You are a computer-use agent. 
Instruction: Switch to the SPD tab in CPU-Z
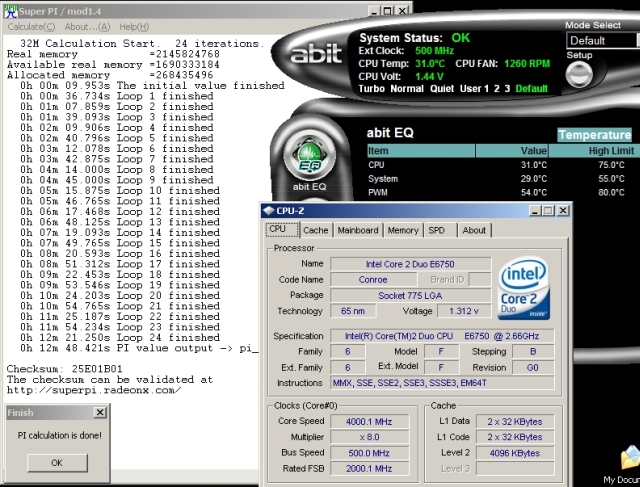(440, 230)
